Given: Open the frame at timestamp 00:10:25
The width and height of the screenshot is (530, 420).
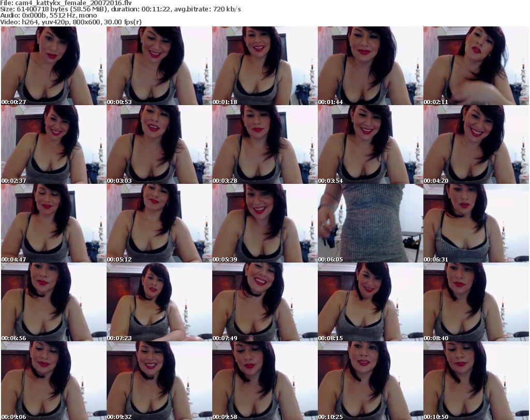Looking at the screenshot, I should click(370, 381).
